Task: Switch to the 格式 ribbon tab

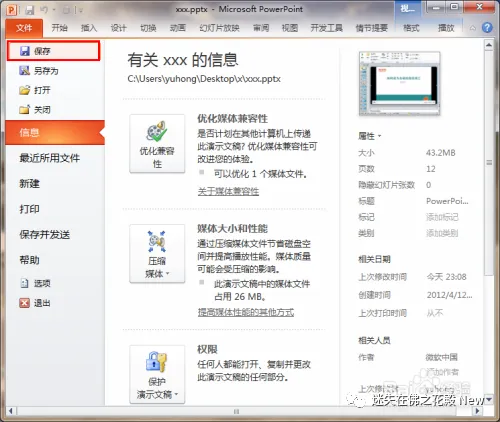Action: [x=411, y=28]
